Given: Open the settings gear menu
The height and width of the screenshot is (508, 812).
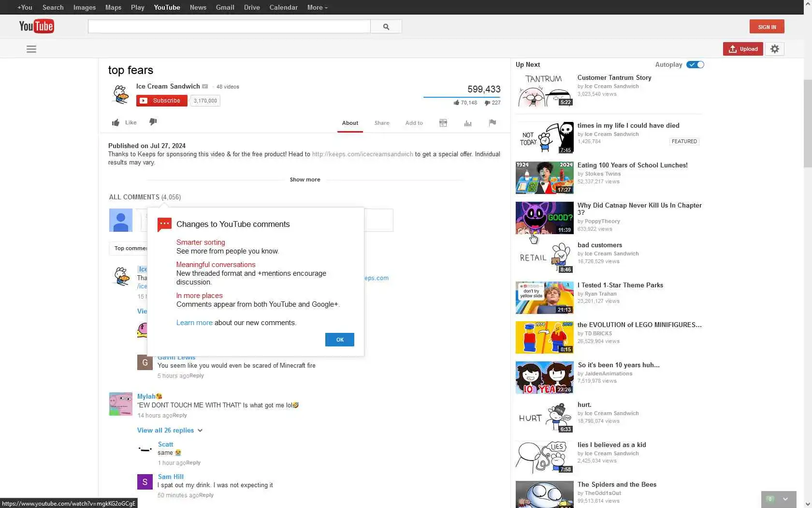Looking at the screenshot, I should 775,49.
